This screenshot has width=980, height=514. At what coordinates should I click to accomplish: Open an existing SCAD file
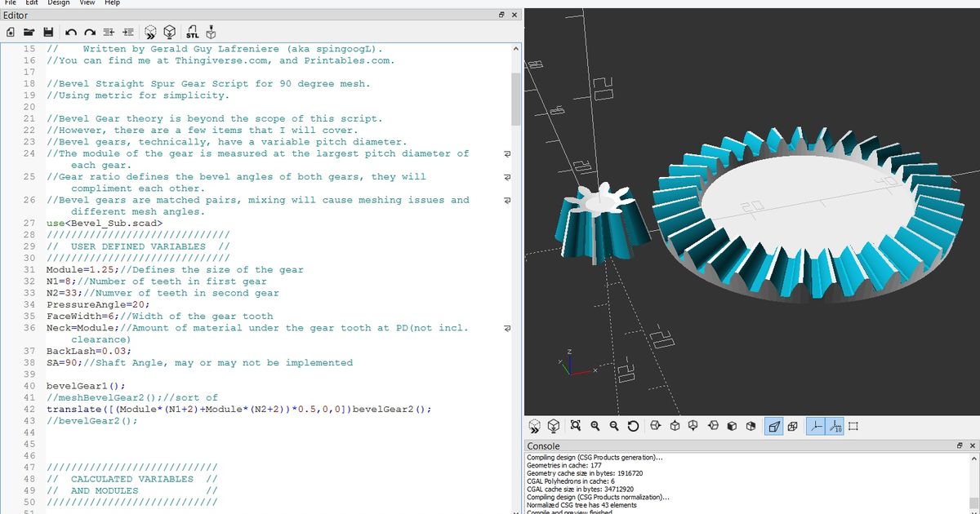click(29, 32)
